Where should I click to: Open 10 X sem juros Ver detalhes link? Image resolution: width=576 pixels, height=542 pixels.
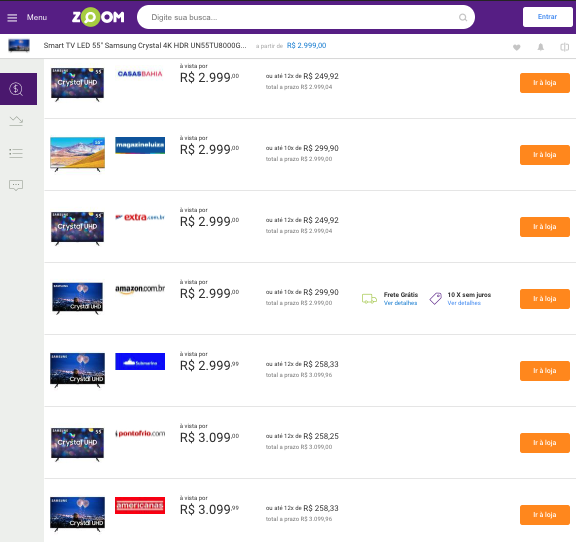click(x=464, y=303)
